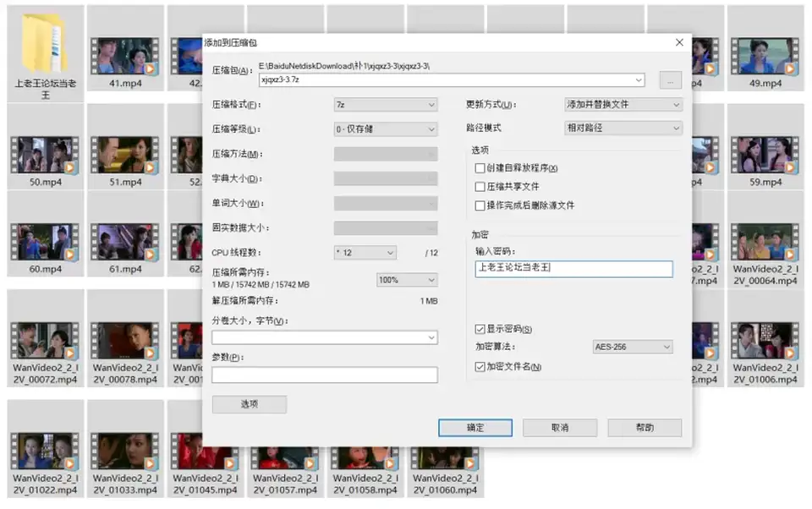Click the browse button beside archive name
The image size is (812, 509).
(x=671, y=81)
